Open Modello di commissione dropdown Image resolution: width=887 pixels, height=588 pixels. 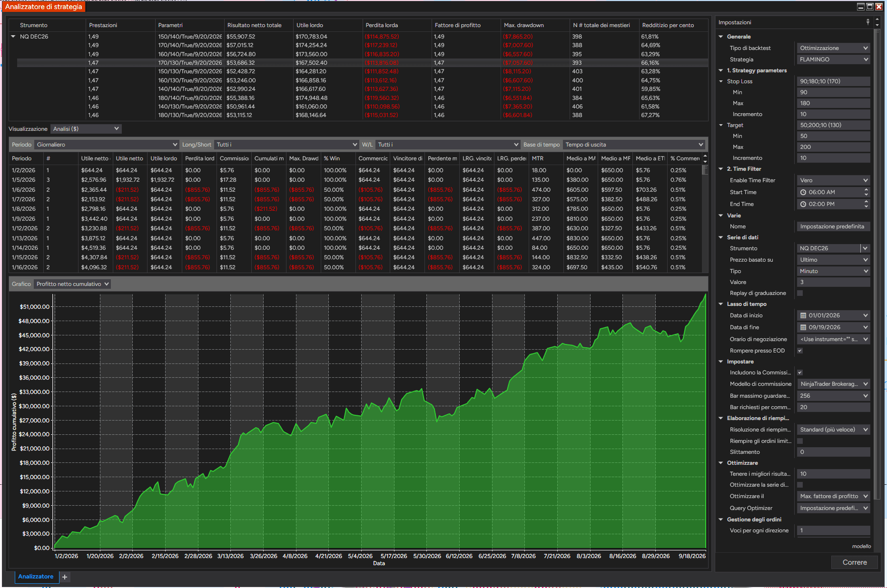pos(834,384)
